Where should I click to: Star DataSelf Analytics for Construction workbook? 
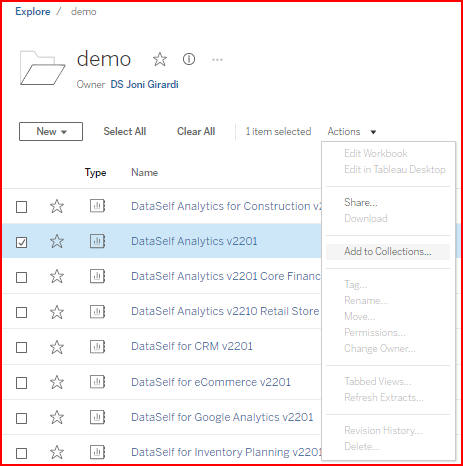pos(57,206)
